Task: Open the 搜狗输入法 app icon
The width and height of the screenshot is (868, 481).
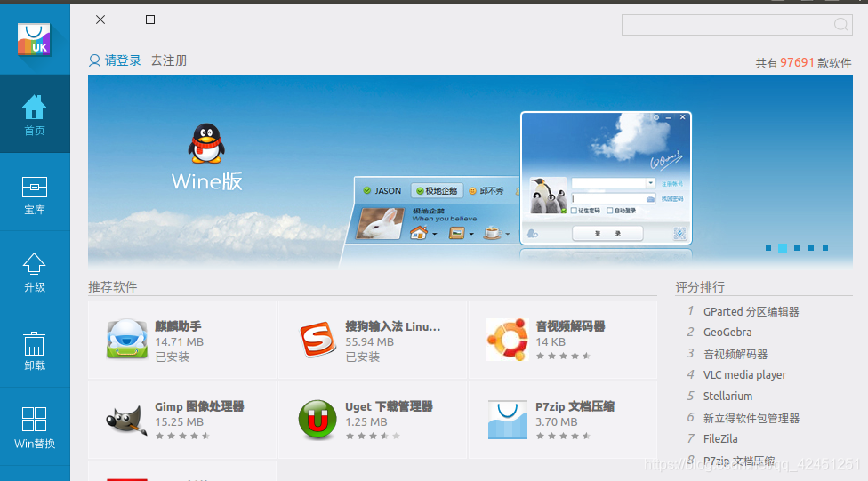Action: 317,340
